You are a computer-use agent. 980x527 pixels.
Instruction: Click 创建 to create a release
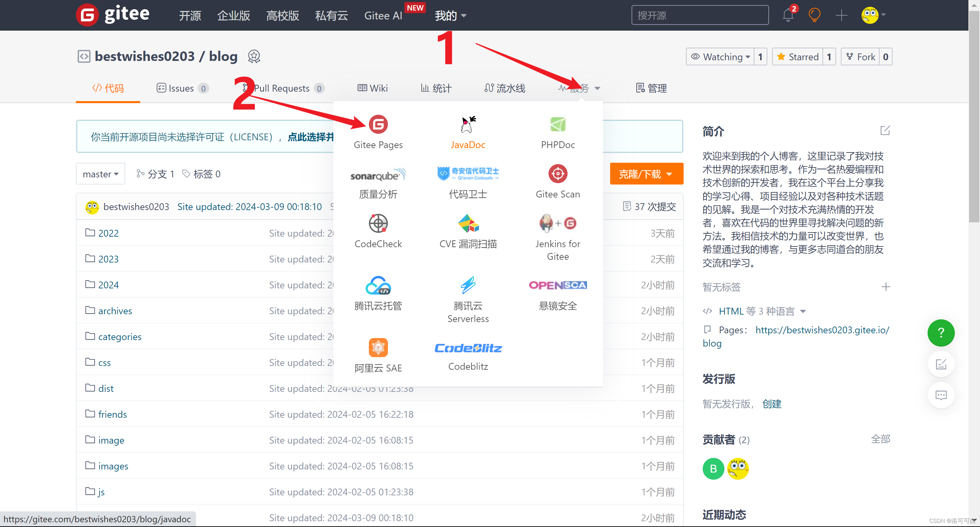pyautogui.click(x=771, y=404)
